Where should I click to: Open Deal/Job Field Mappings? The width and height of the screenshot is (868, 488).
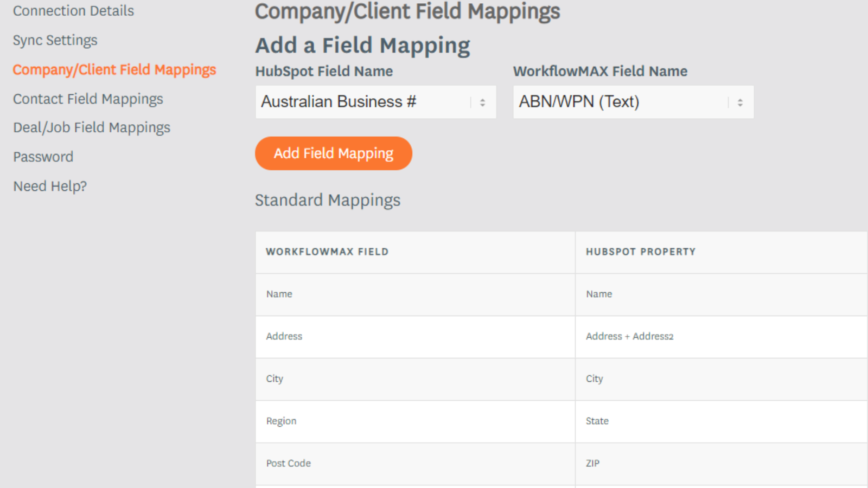click(x=92, y=127)
